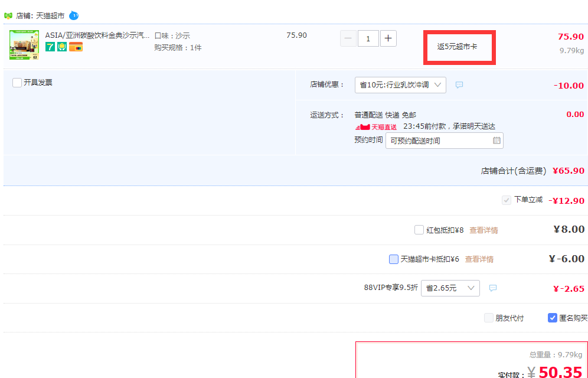Click the 天猫超市 store name
The width and height of the screenshot is (588, 378).
click(x=50, y=16)
